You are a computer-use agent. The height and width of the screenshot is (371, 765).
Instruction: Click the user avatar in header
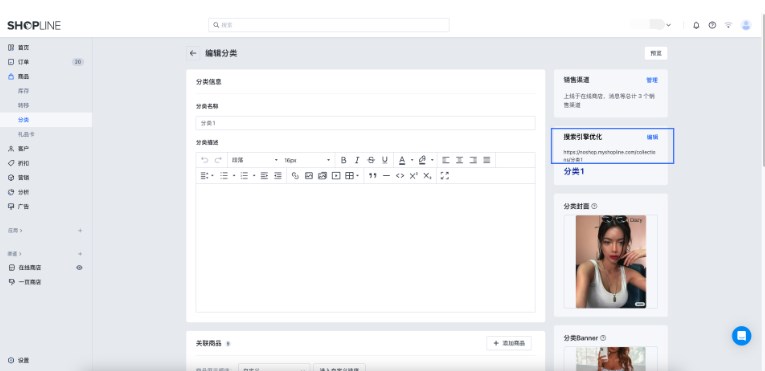746,25
